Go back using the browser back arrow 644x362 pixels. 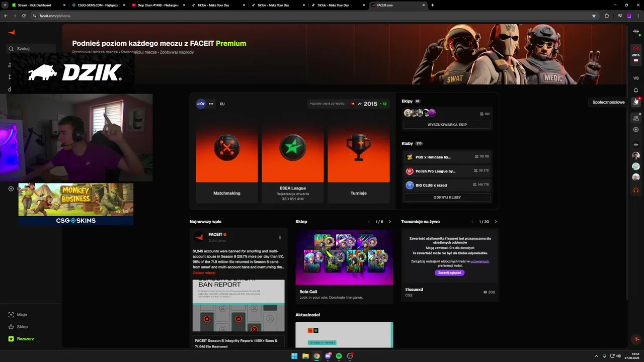(x=6, y=16)
